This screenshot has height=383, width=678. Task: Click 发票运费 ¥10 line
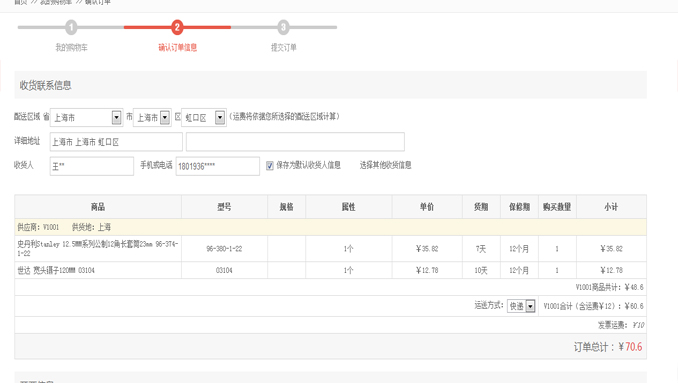point(621,325)
